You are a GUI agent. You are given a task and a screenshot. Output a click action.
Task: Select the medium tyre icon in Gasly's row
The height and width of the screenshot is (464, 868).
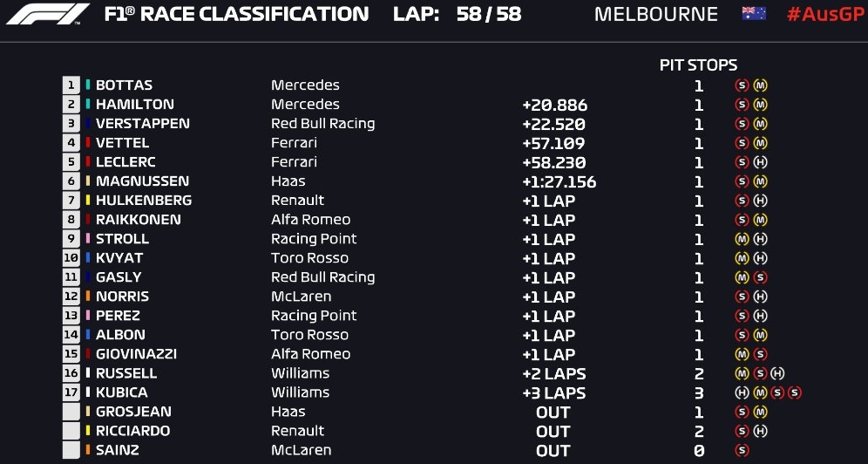pos(742,277)
